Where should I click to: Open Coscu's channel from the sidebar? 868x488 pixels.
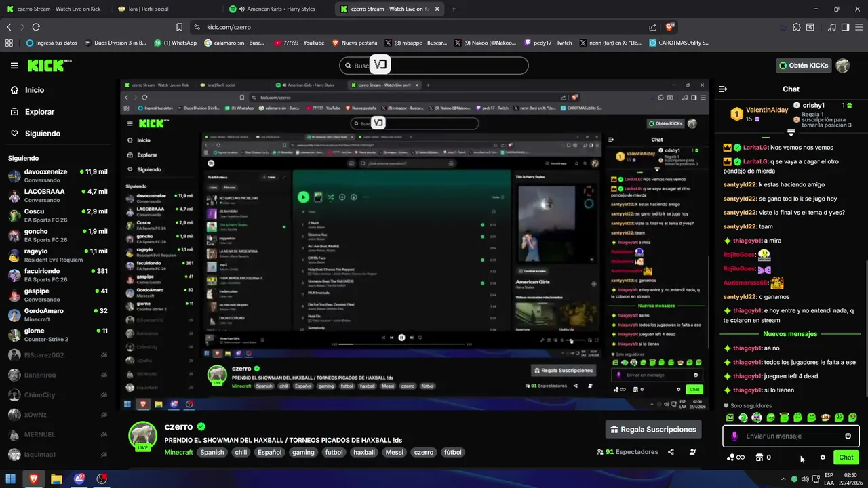coord(58,216)
